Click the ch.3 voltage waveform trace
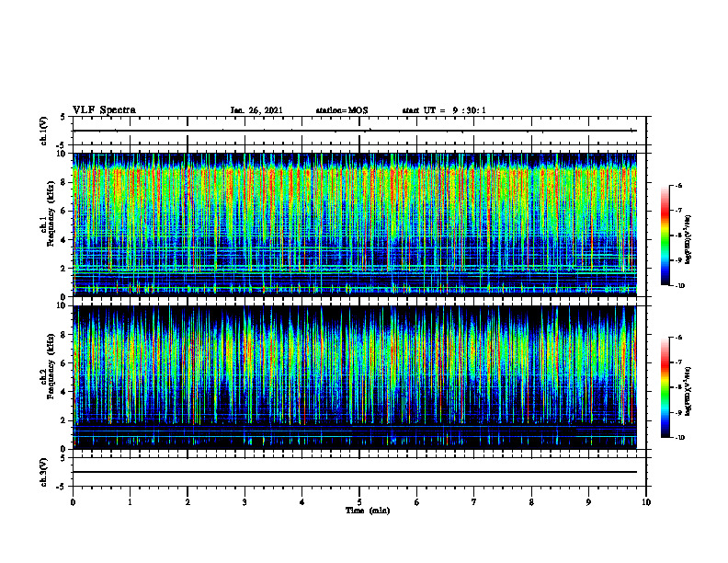The image size is (728, 563). click(355, 472)
